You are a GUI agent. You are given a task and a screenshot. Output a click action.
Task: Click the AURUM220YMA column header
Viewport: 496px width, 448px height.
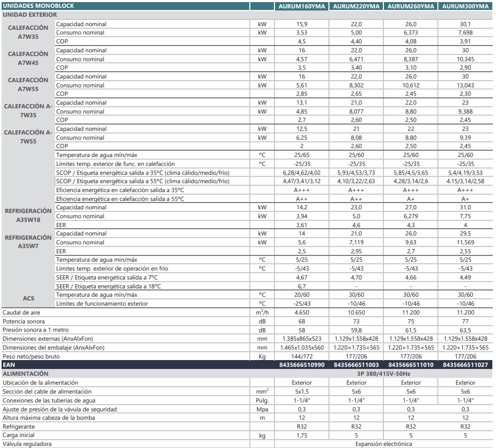coord(356,6)
